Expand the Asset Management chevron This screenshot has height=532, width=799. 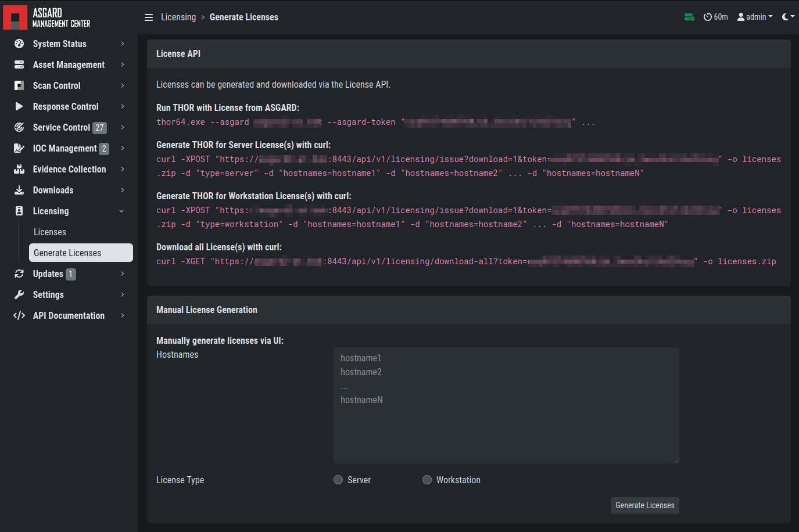pyautogui.click(x=123, y=64)
